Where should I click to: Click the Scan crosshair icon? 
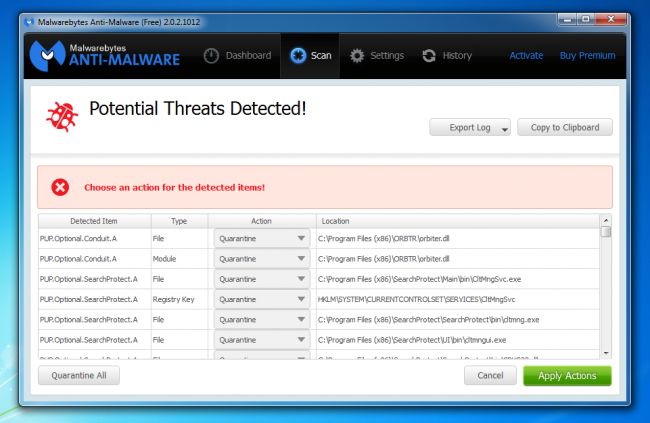click(298, 56)
